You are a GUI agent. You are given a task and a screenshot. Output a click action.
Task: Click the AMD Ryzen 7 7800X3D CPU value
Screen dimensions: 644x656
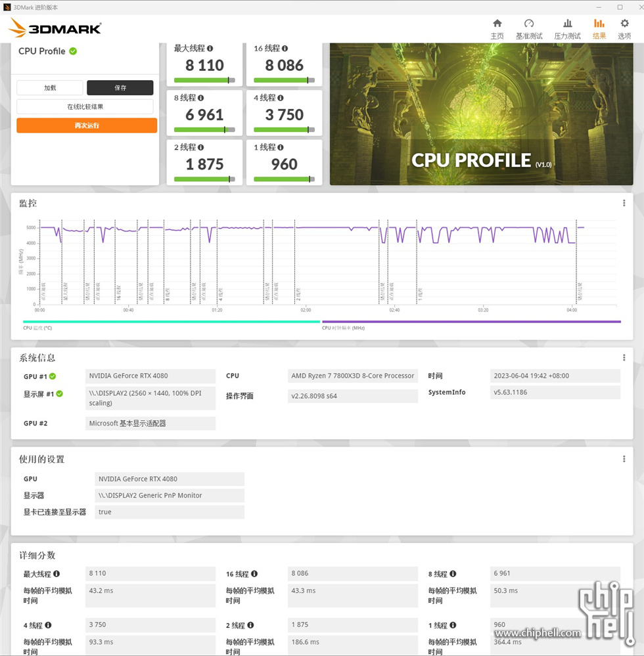click(x=353, y=376)
